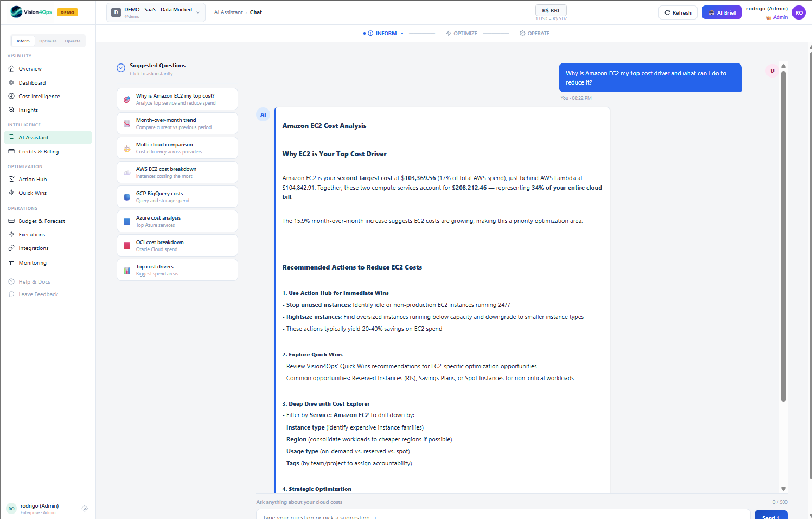Click the chat scrollbar down arrow
Image resolution: width=812 pixels, height=519 pixels.
point(783,489)
